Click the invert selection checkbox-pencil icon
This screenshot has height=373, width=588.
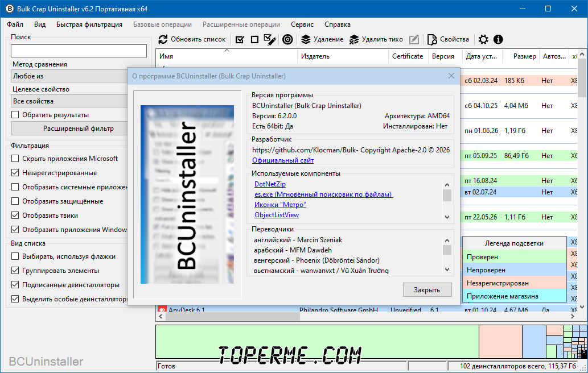[270, 39]
